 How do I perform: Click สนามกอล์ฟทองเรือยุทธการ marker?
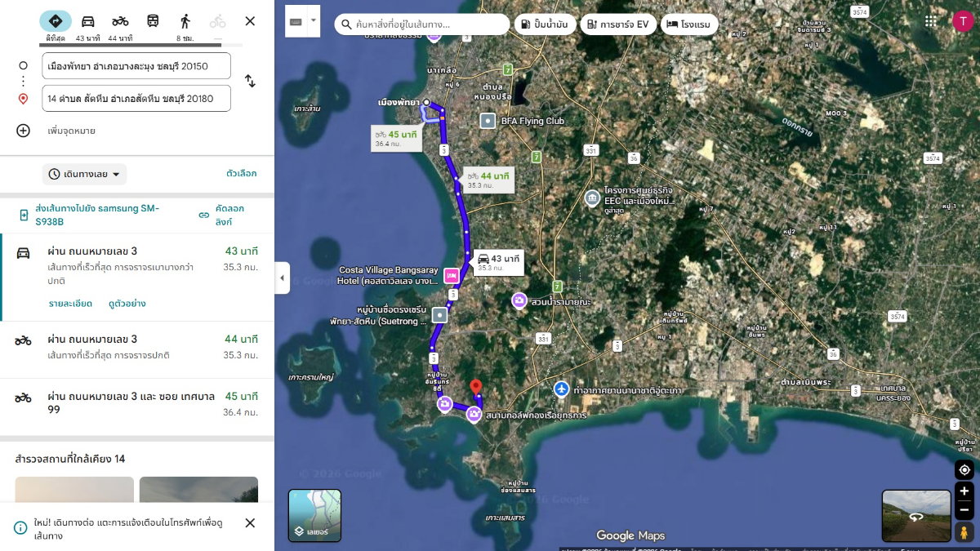click(x=473, y=415)
